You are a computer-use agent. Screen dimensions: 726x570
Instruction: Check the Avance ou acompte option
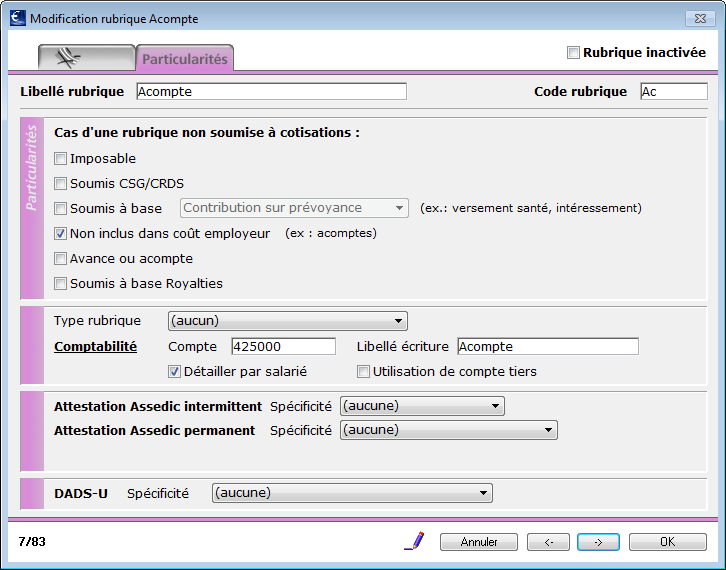pyautogui.click(x=60, y=258)
